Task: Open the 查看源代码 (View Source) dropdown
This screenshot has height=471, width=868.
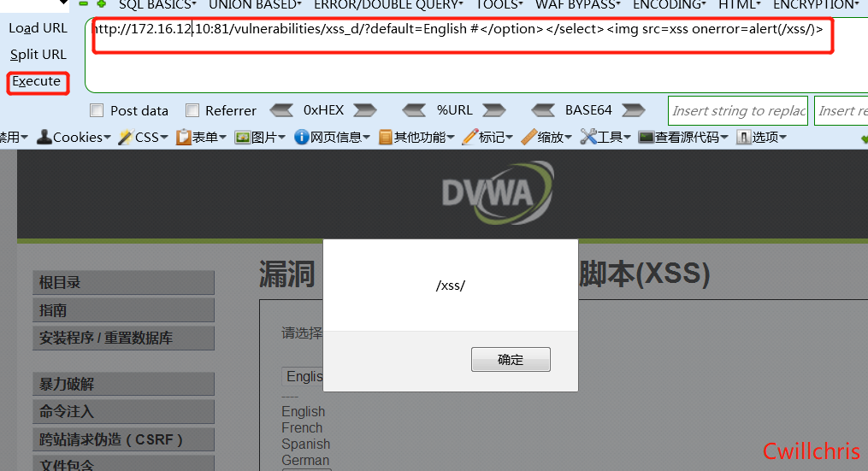Action: point(683,138)
